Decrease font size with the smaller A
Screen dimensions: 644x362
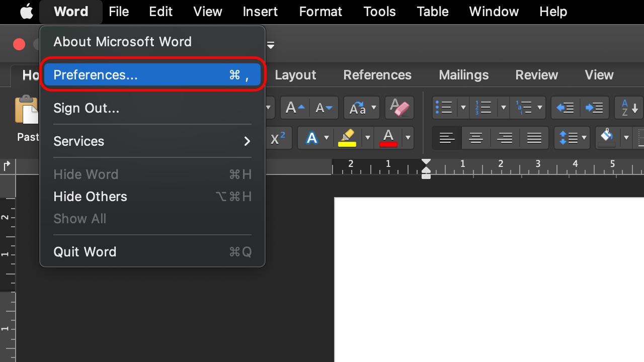[x=324, y=108]
